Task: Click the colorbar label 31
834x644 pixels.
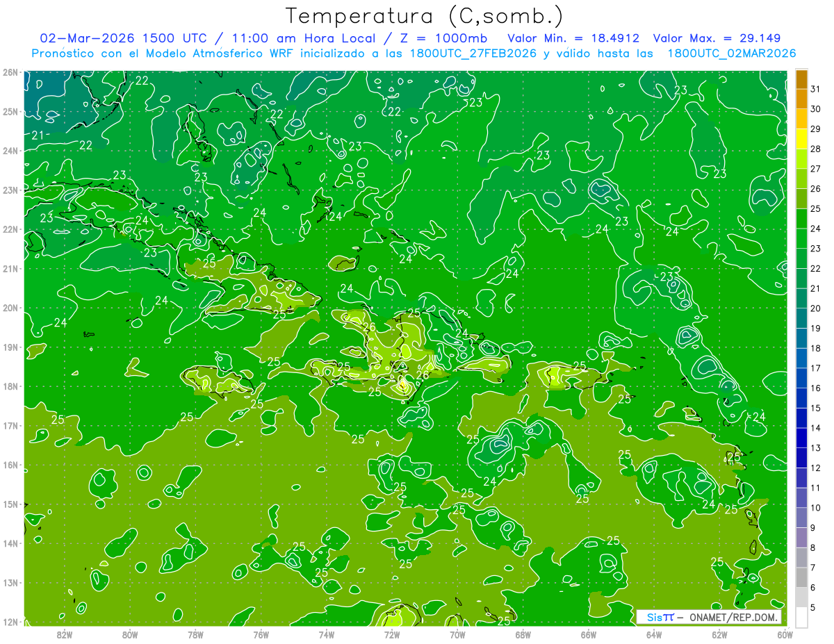Action: 816,89
